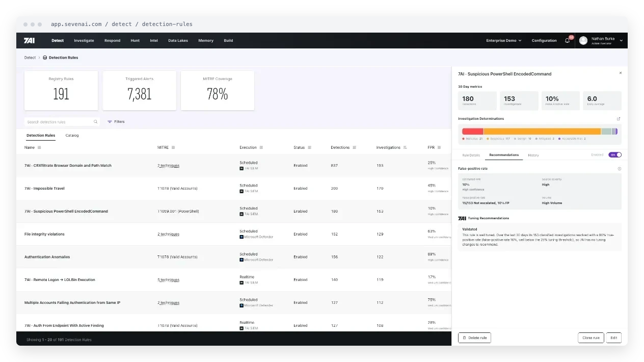Click the Investigations column sort icon
Viewport: 644px width, 362px height.
tap(405, 148)
